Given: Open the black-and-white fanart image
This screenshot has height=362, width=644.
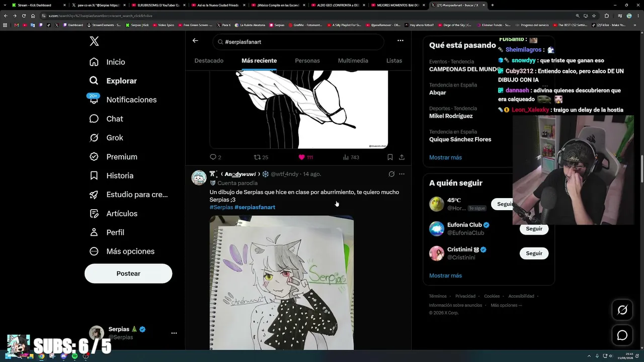Looking at the screenshot, I should coord(299,110).
